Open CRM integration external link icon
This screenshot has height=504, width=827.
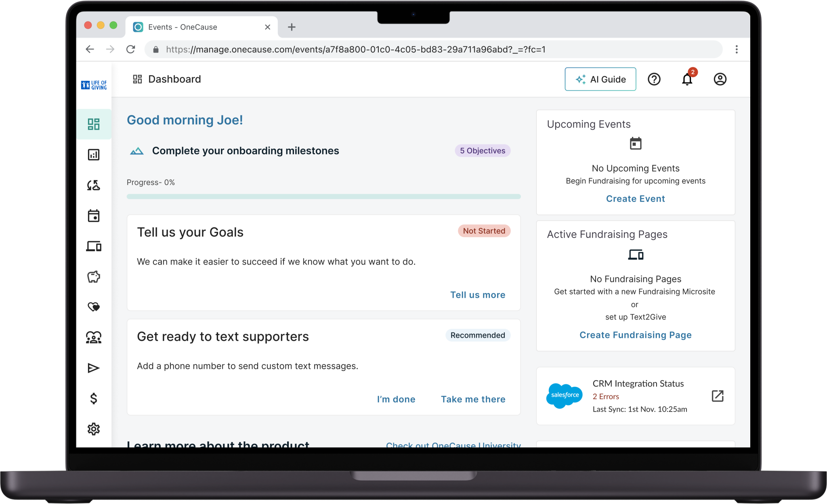point(718,396)
